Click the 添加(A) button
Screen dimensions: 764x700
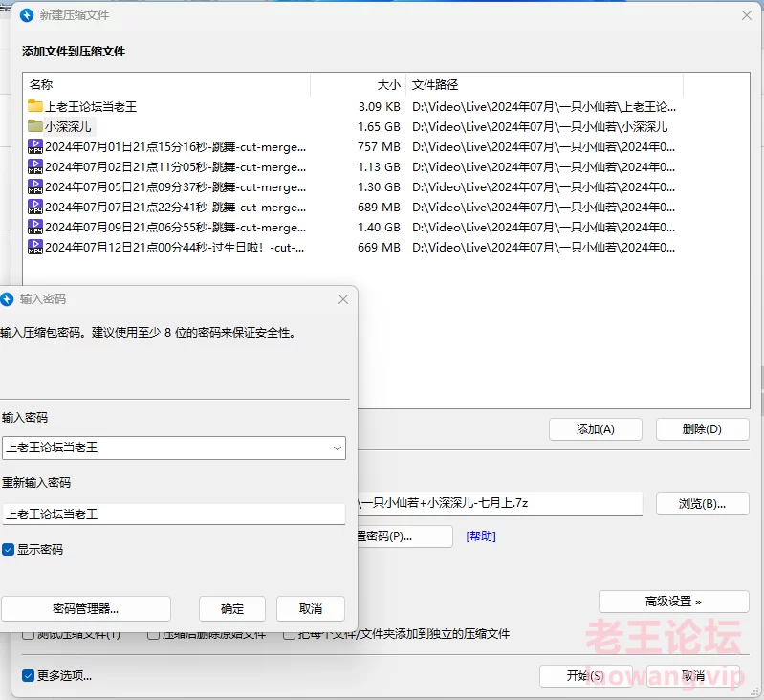(595, 429)
